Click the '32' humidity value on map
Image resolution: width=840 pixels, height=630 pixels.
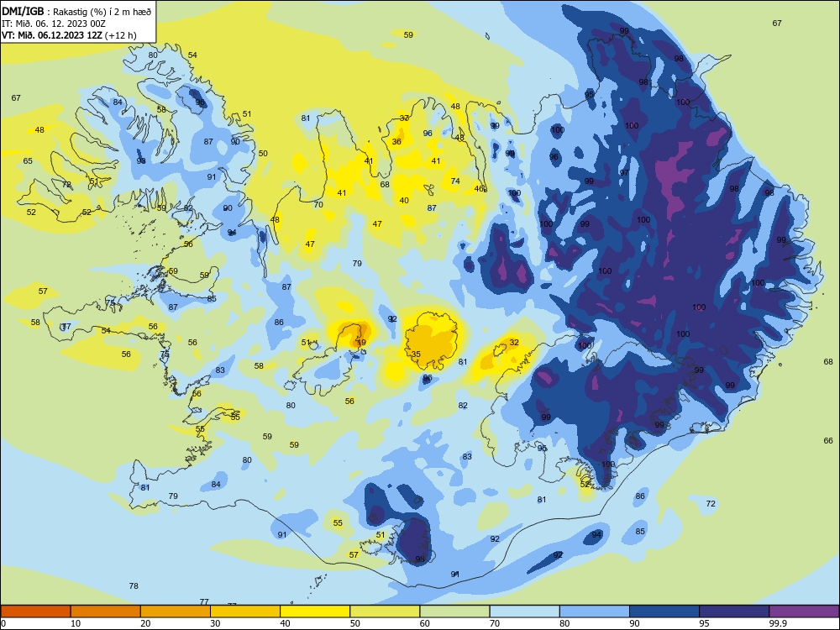pos(514,343)
